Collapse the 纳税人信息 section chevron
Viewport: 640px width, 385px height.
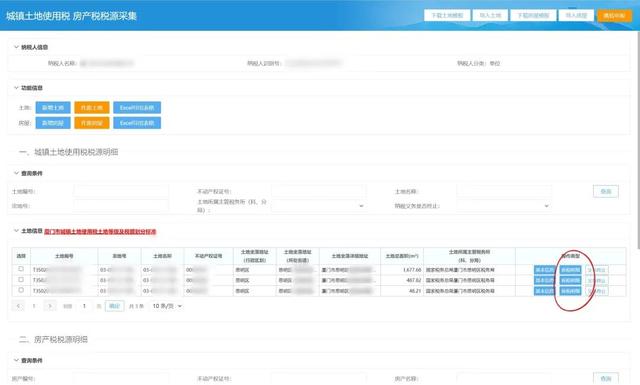click(16, 47)
